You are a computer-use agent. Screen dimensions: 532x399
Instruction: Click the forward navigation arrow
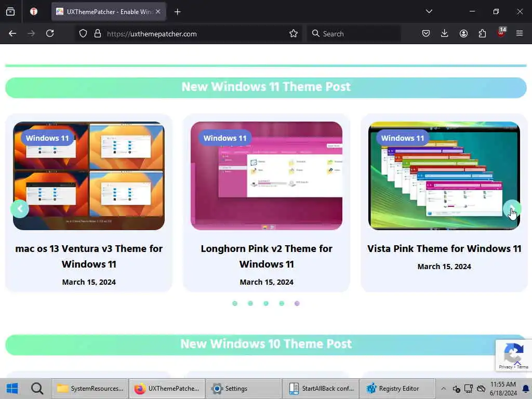31,33
